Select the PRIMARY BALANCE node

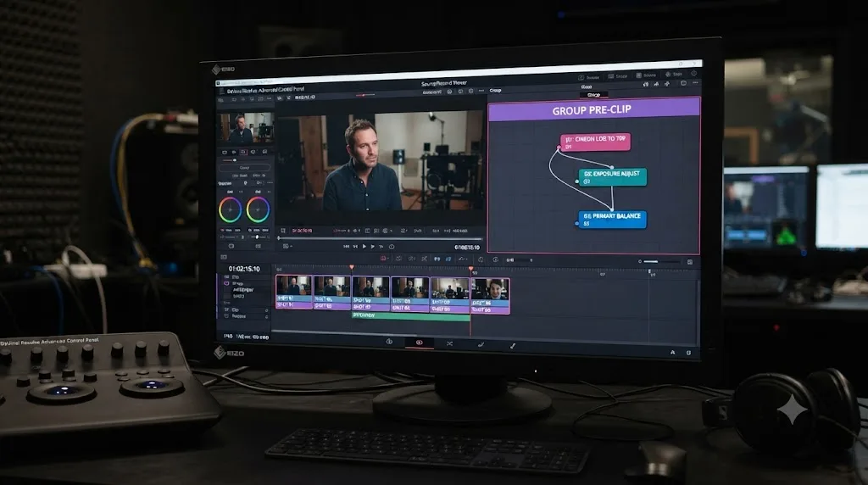(612, 219)
